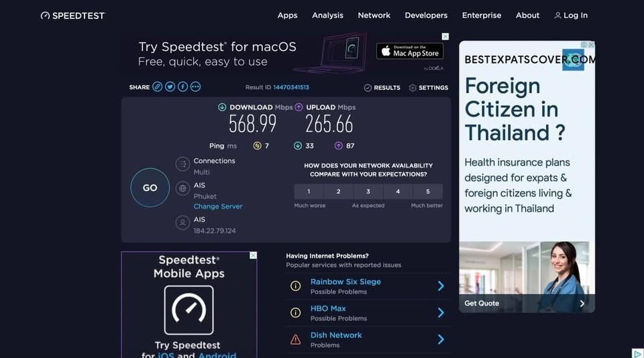The image size is (644, 358).
Task: Open SETTINGS text button
Action: tap(433, 88)
